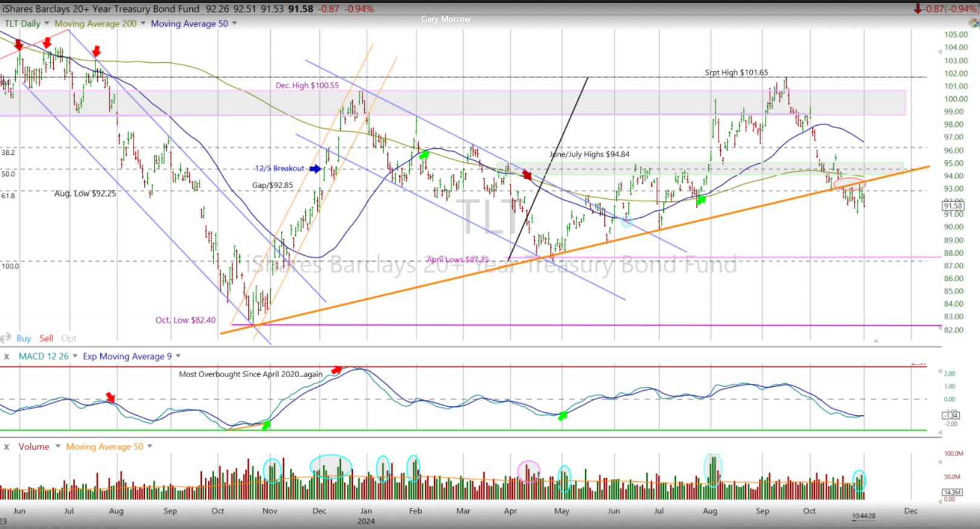Select the Aug. Low $92.25 annotation

[x=85, y=193]
